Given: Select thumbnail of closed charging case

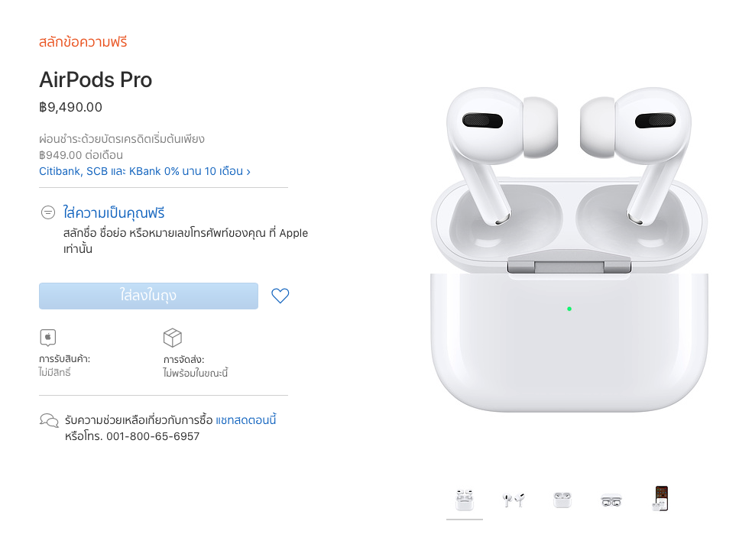Looking at the screenshot, I should pos(562,500).
